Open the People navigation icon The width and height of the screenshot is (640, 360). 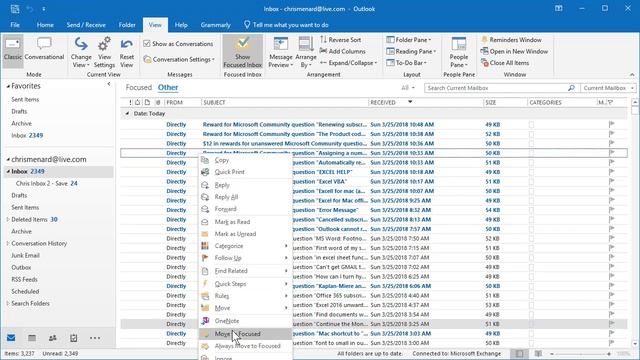(53, 338)
